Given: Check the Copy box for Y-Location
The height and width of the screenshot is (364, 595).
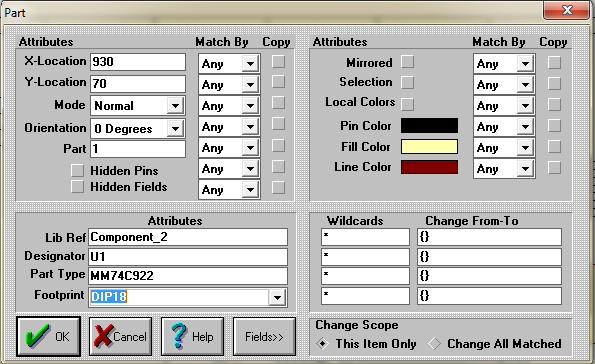Looking at the screenshot, I should coord(279,82).
